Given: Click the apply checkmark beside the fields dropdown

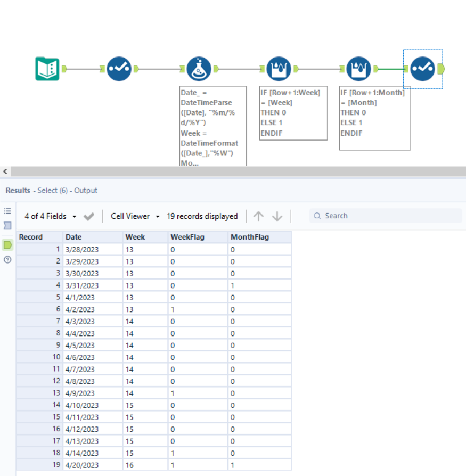Looking at the screenshot, I should [88, 216].
